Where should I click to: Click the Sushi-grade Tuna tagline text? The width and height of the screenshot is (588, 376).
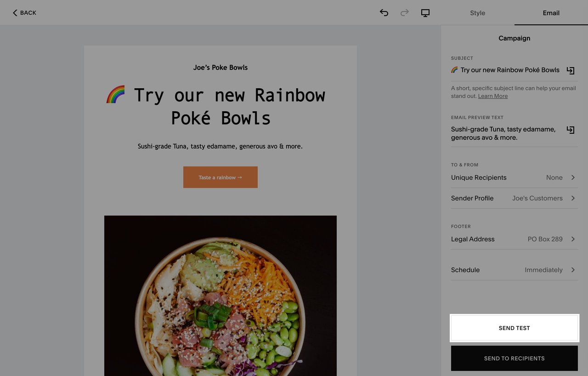click(x=220, y=146)
